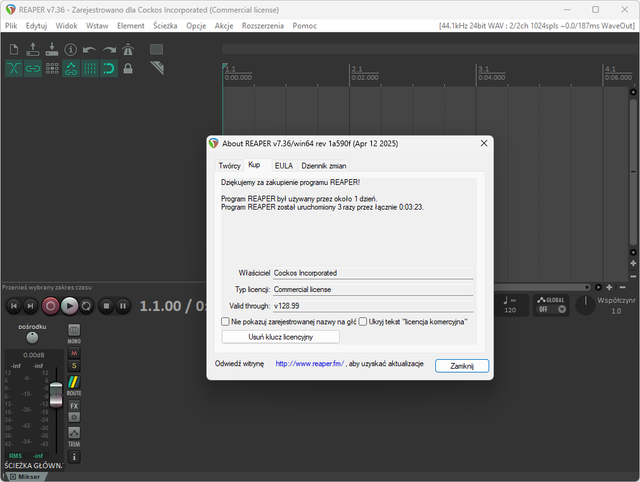
Task: Toggle envelope points move with items icon
Action: (71, 68)
